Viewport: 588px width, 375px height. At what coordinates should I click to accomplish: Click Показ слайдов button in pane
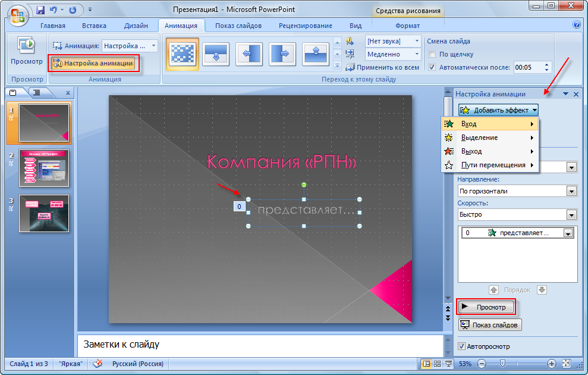coord(490,325)
